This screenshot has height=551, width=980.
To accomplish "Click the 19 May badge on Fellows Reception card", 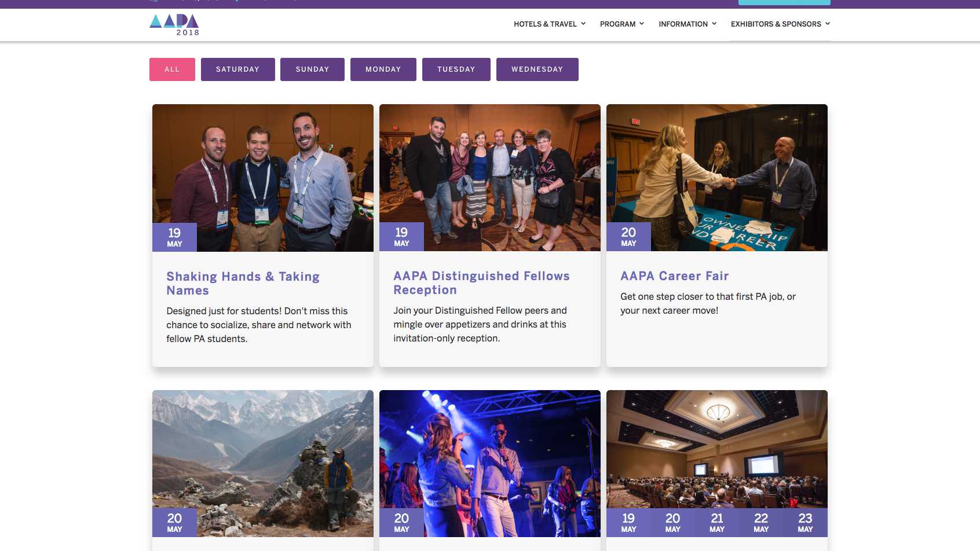I will tap(401, 237).
